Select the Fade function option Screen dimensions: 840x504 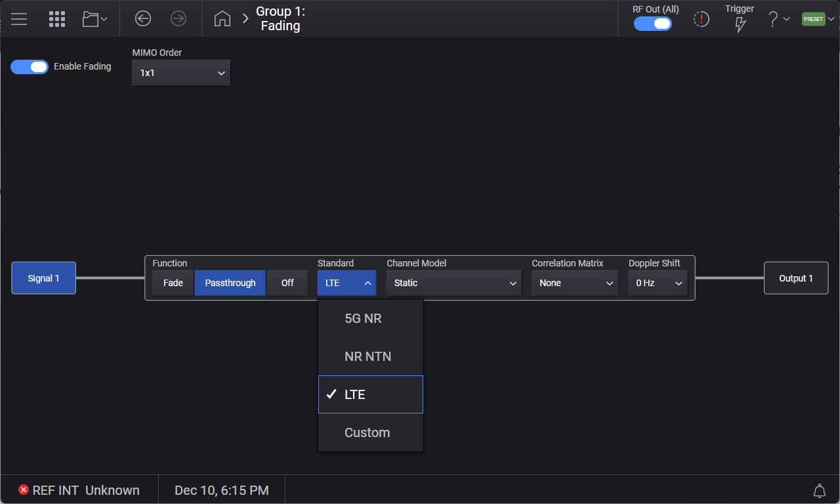173,283
